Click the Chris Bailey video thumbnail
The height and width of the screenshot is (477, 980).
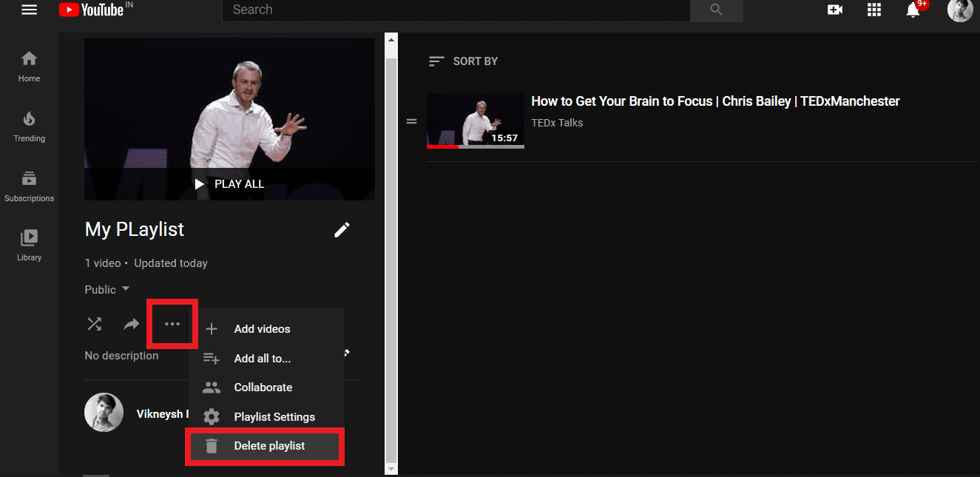[475, 121]
